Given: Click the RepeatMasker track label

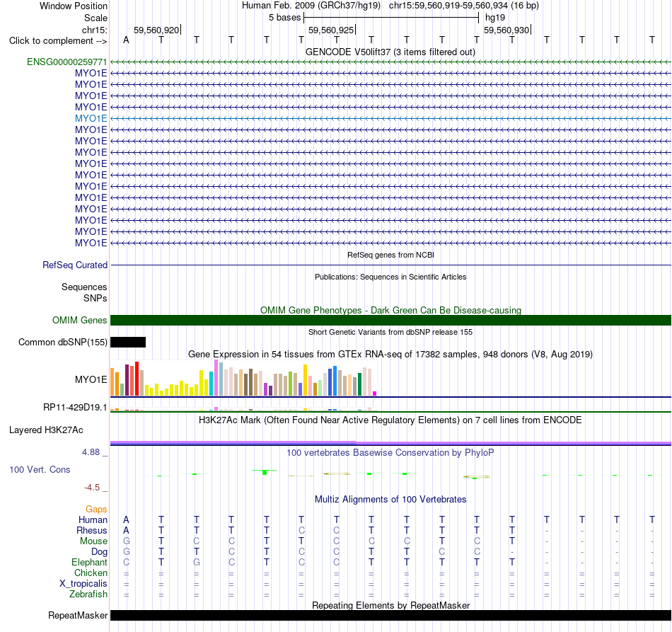Looking at the screenshot, I should (x=78, y=615).
